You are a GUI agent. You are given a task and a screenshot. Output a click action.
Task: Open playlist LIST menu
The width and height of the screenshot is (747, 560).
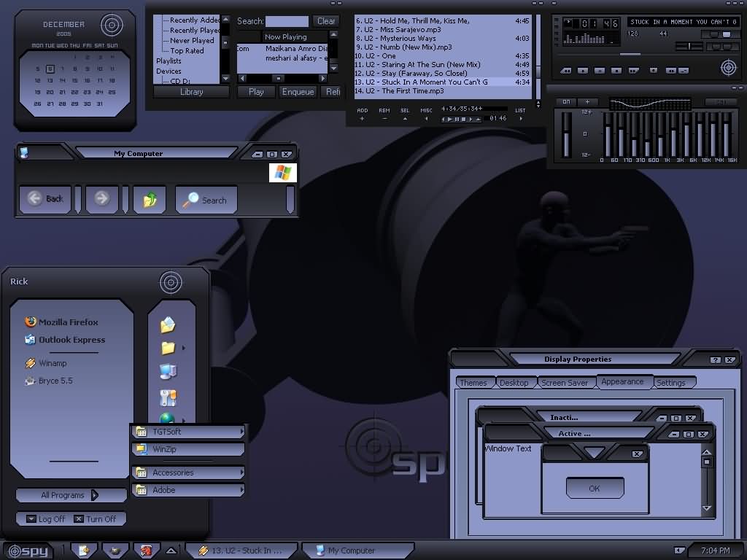click(x=520, y=114)
